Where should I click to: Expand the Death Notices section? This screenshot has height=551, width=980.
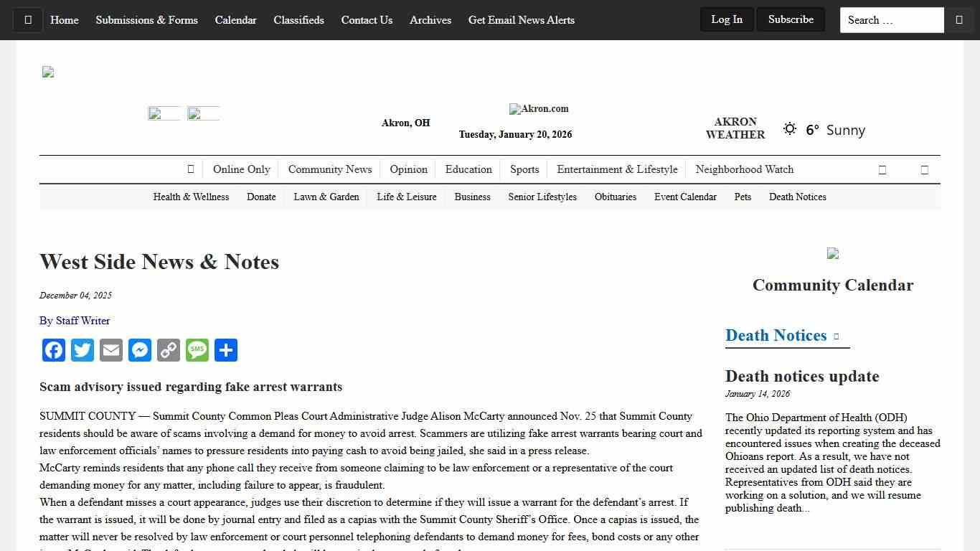(835, 335)
